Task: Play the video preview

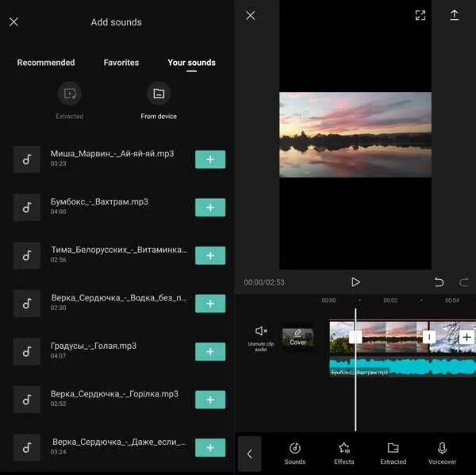Action: tap(355, 282)
